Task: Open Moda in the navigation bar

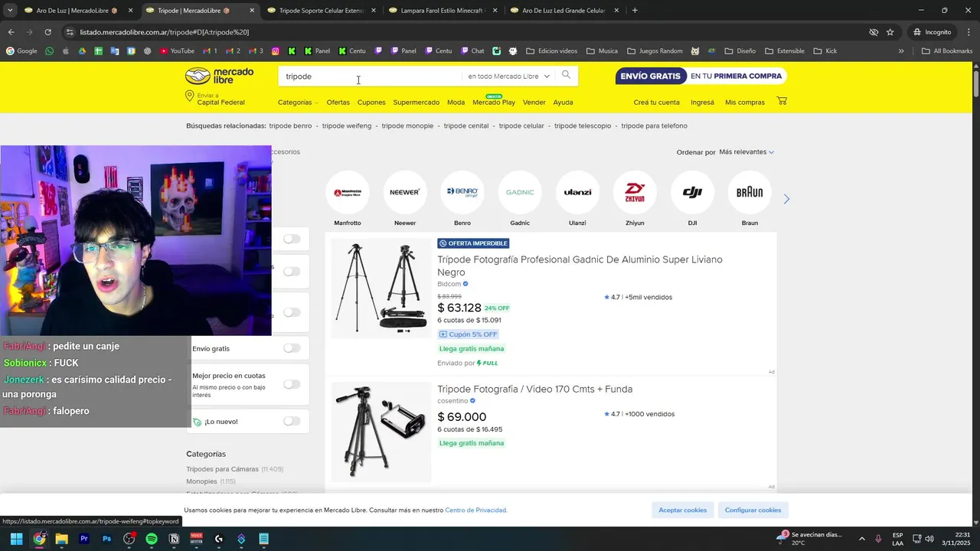Action: pyautogui.click(x=456, y=103)
